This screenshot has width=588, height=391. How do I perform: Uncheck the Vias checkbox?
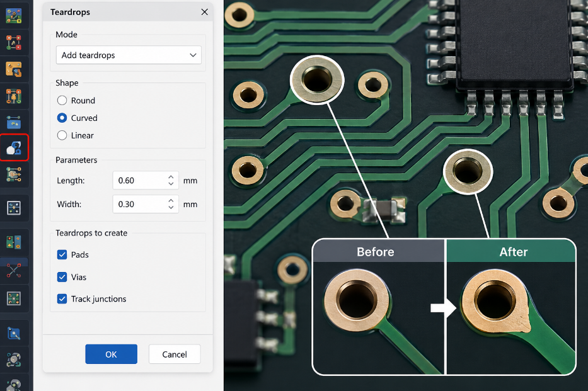[x=62, y=277]
